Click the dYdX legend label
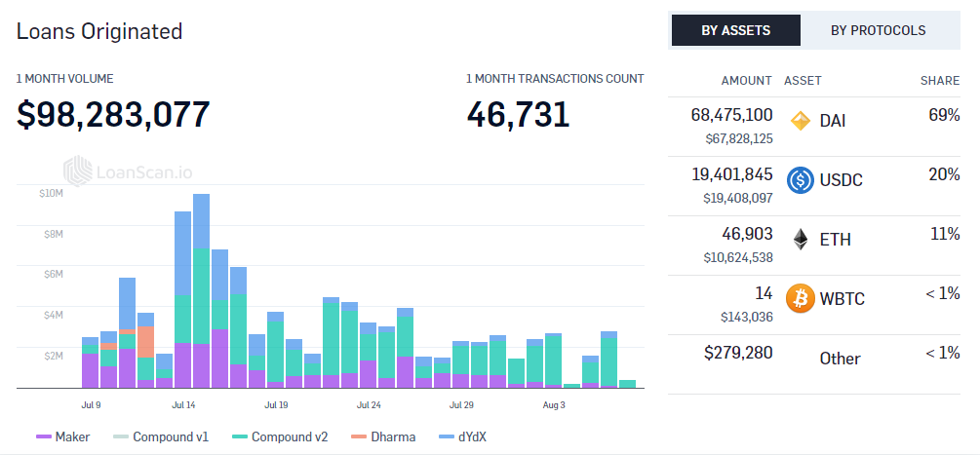The width and height of the screenshot is (980, 455). [472, 436]
